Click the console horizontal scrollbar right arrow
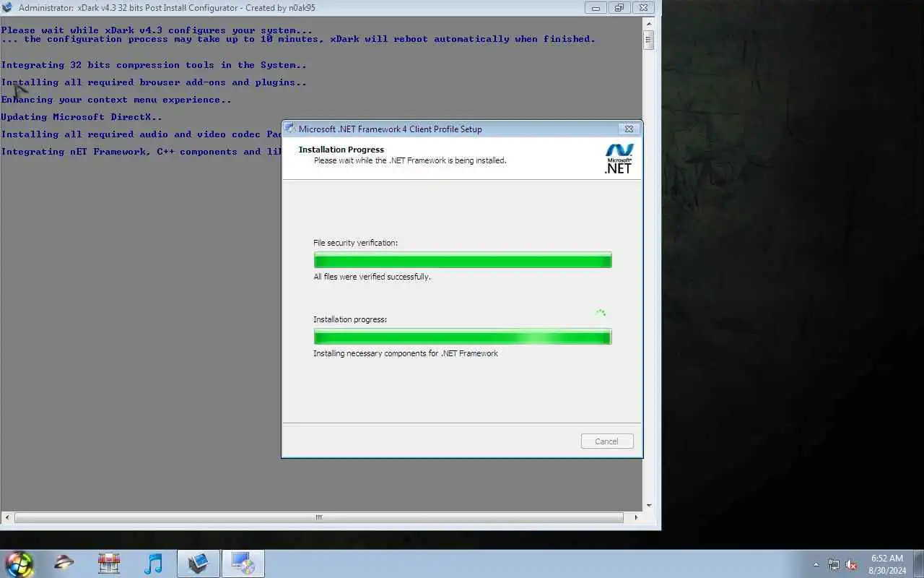This screenshot has width=924, height=578. (636, 517)
